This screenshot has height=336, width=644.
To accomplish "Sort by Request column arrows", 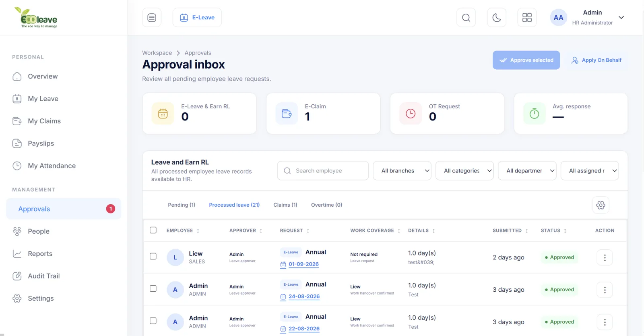I will [308, 231].
